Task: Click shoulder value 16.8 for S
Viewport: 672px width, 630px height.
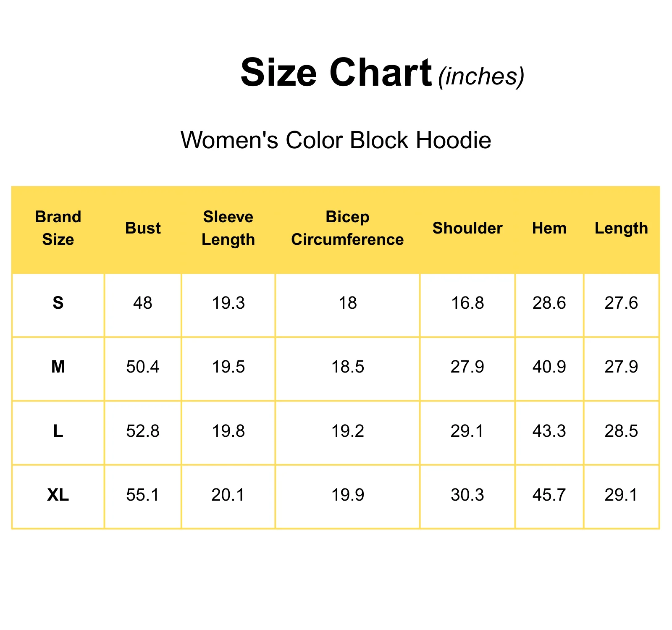Action: pos(467,303)
